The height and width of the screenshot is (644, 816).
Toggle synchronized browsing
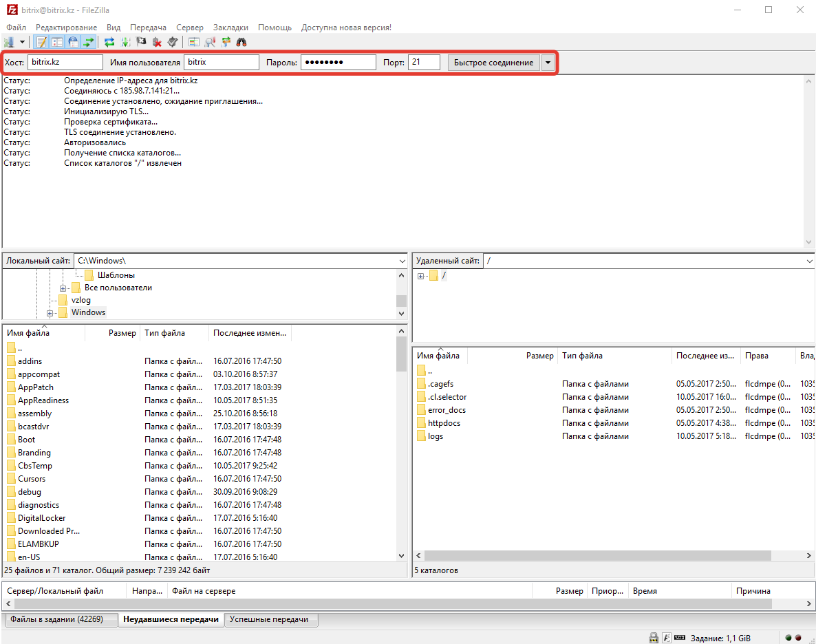click(x=226, y=42)
